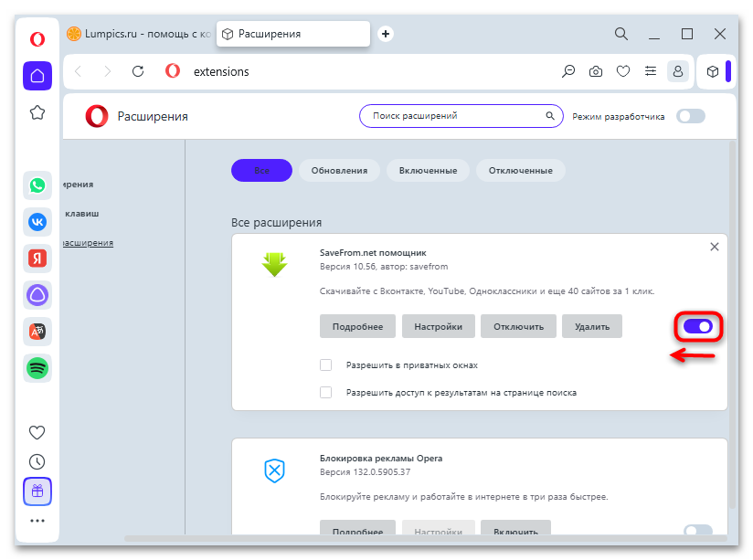Open the Yandex sidebar icon
Screen dimensions: 753x560
click(37, 259)
